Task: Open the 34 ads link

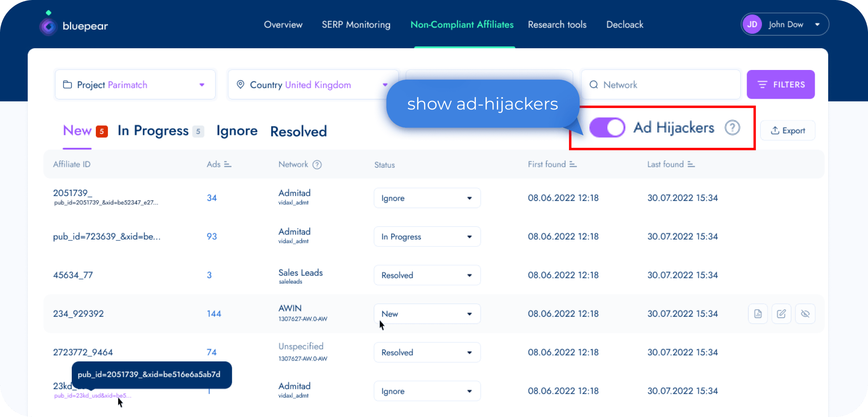Action: (x=212, y=198)
